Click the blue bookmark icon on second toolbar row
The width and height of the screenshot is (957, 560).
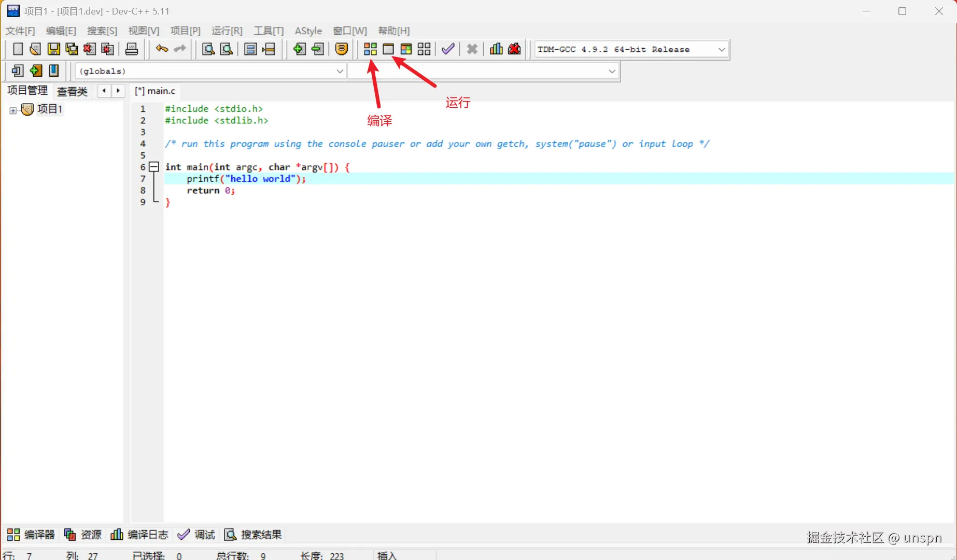click(x=53, y=71)
